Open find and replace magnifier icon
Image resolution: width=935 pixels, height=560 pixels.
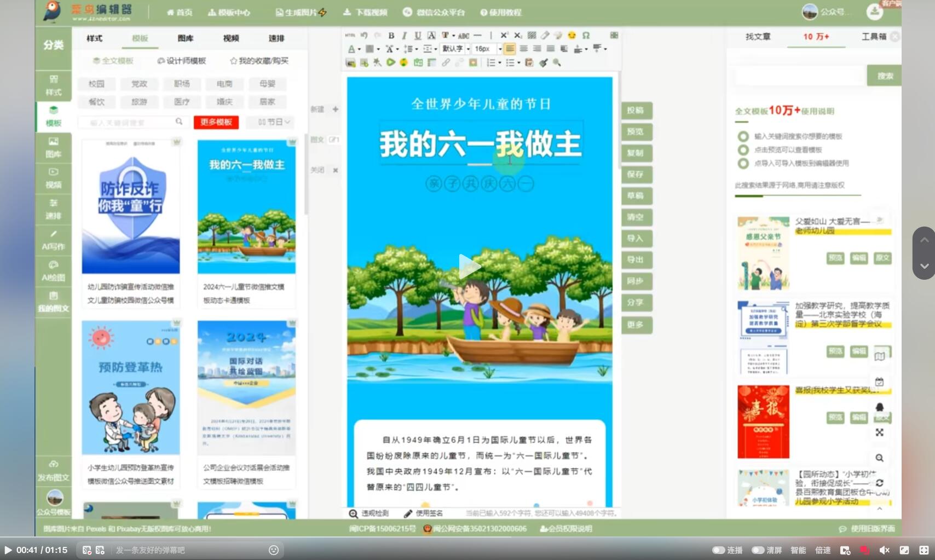coord(557,62)
